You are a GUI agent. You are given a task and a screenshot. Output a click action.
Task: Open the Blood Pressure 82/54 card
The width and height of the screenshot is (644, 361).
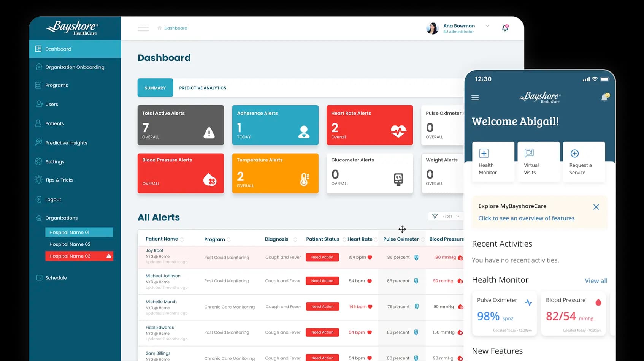click(x=573, y=313)
